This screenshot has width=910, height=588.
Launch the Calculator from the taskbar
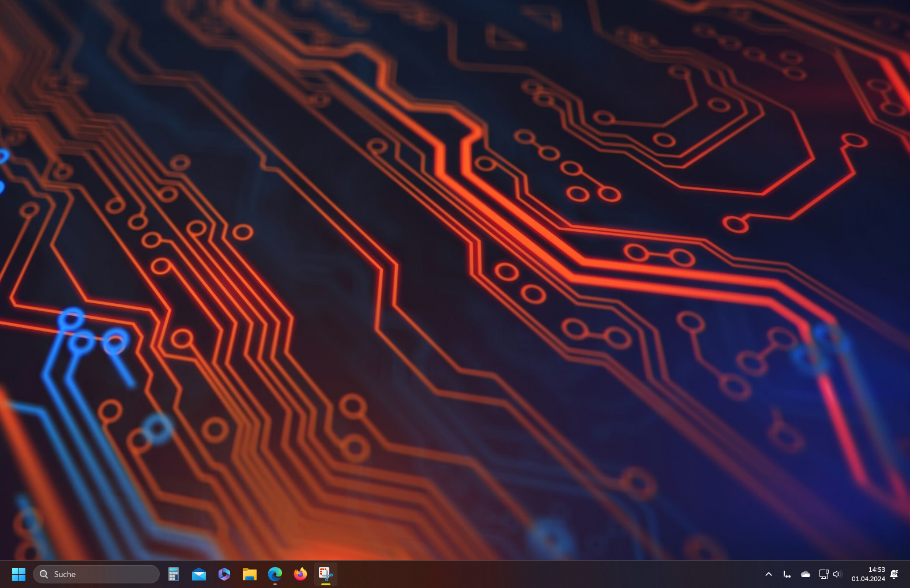174,574
